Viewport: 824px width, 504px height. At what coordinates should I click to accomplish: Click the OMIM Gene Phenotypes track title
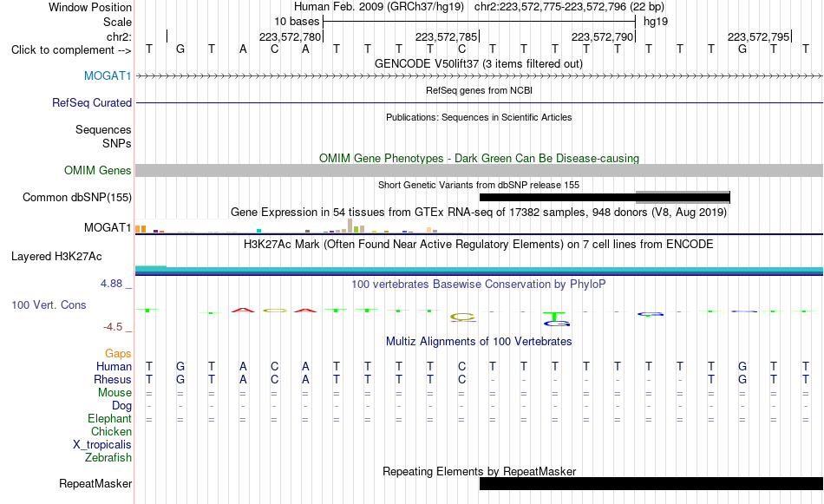pyautogui.click(x=479, y=158)
